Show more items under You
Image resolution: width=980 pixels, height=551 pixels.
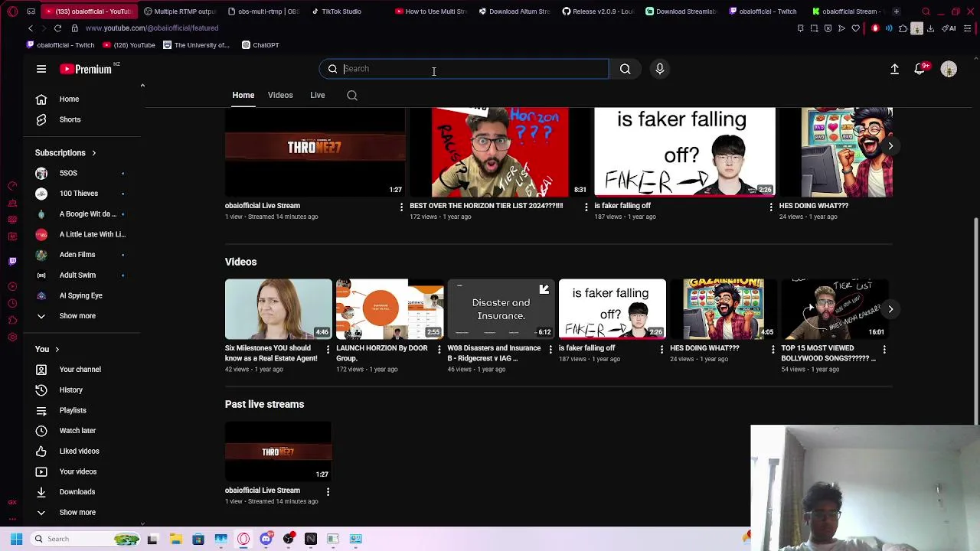(x=77, y=512)
